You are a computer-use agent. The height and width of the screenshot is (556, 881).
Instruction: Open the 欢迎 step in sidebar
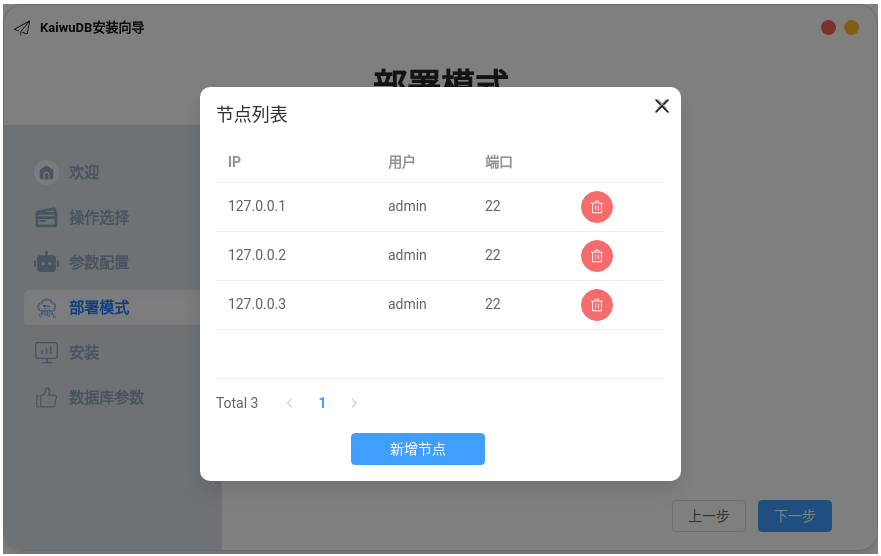pyautogui.click(x=84, y=173)
